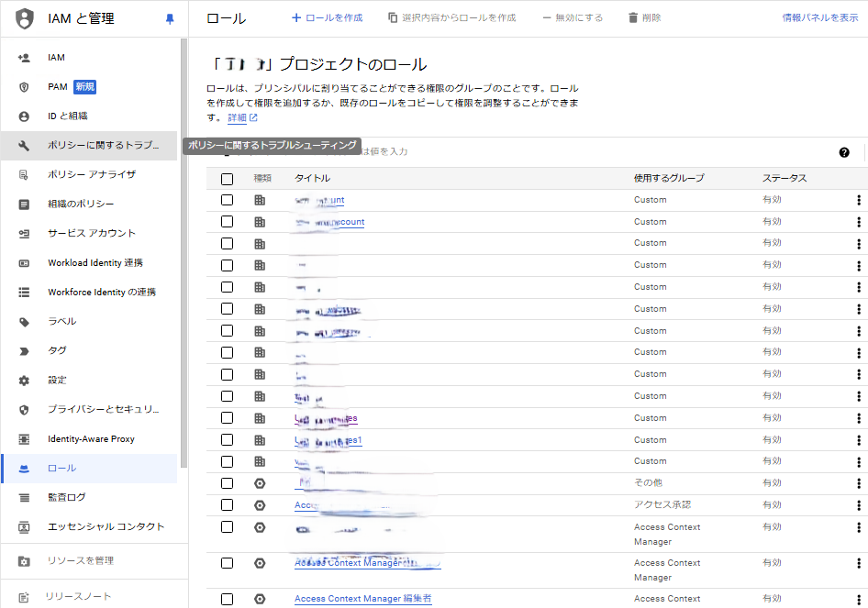Click 削除 trash button
Screen dimensions: 868x608
(644, 17)
